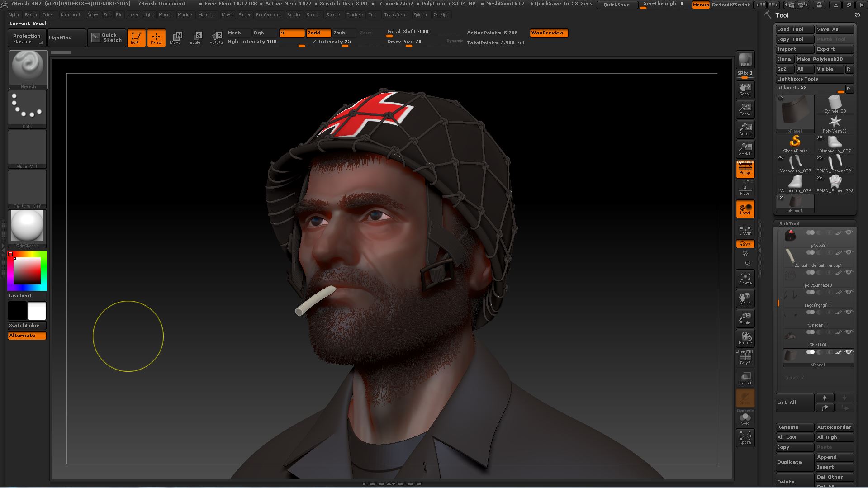Click the right-shelf Scale icon
This screenshot has width=868, height=488.
(x=745, y=318)
